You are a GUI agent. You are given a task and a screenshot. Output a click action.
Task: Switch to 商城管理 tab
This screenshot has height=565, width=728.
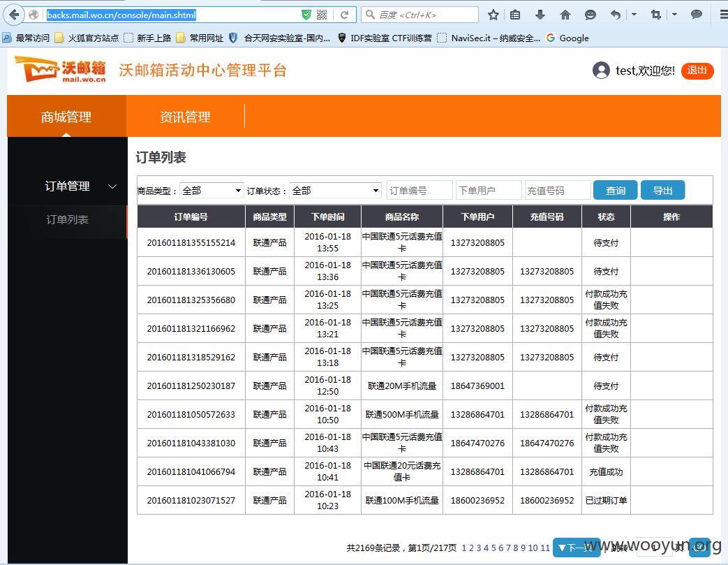coord(66,116)
